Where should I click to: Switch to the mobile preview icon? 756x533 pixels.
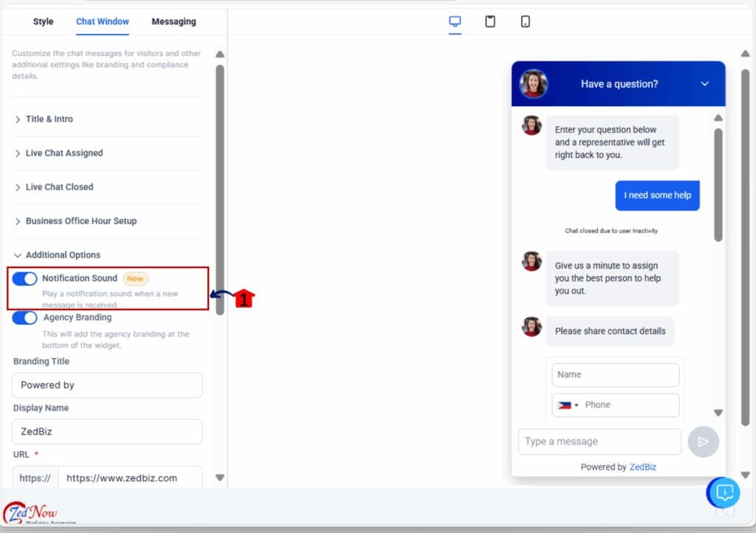(x=525, y=21)
